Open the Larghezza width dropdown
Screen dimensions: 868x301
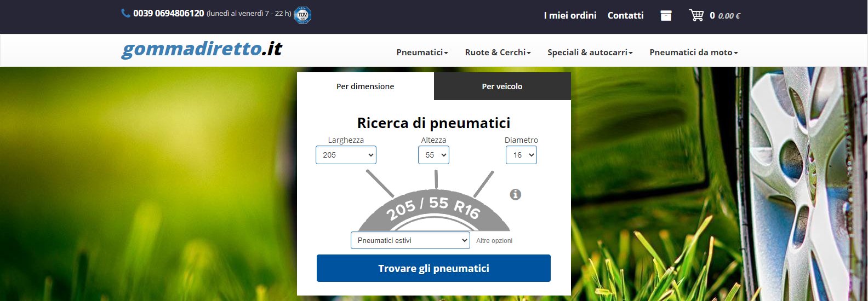click(346, 155)
